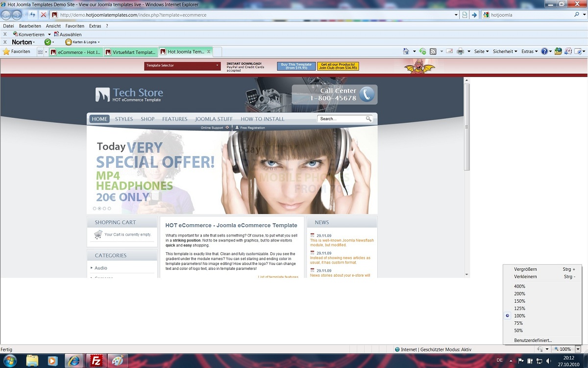Click the page vertical scrollbar thumb

click(467, 127)
